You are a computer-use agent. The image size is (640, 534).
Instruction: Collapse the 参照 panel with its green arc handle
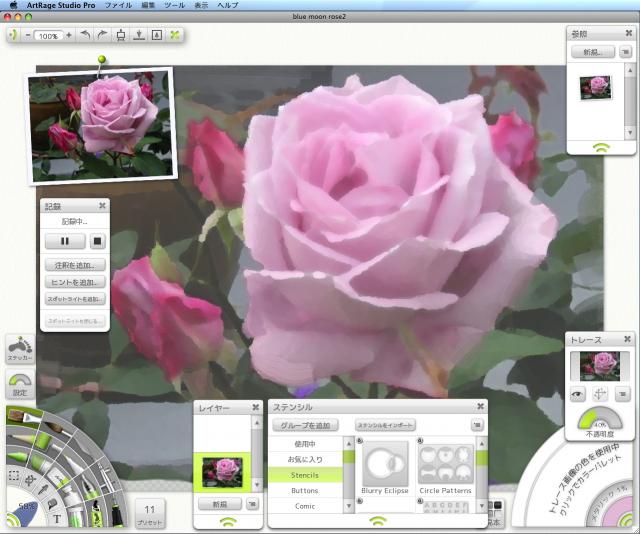[x=601, y=148]
